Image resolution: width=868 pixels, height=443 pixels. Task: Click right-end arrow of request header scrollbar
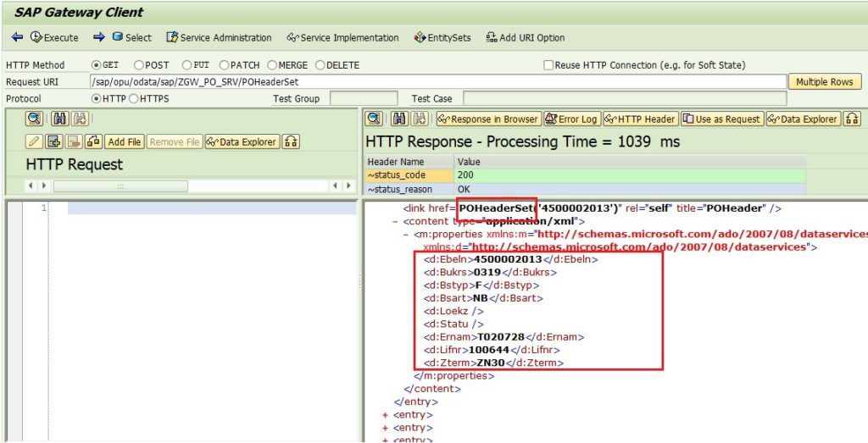point(348,186)
